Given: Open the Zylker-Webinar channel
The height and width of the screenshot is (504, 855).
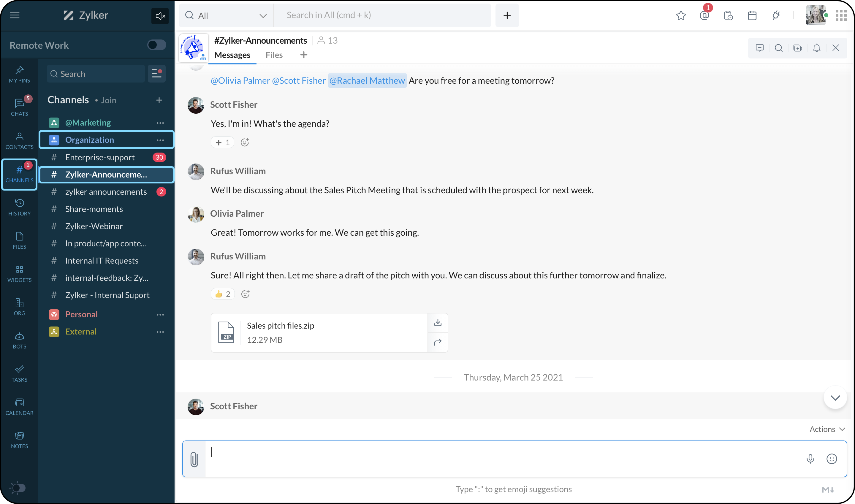Looking at the screenshot, I should click(107, 226).
